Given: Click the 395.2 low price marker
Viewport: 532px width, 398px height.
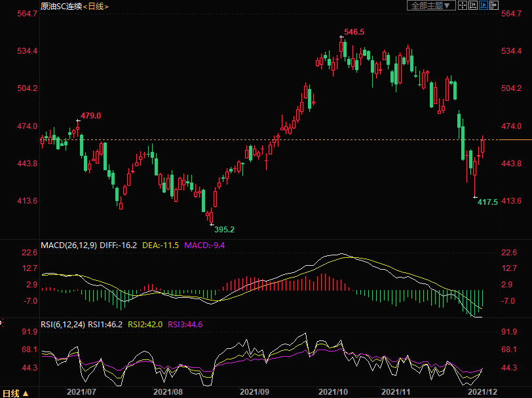Looking at the screenshot, I should [224, 230].
